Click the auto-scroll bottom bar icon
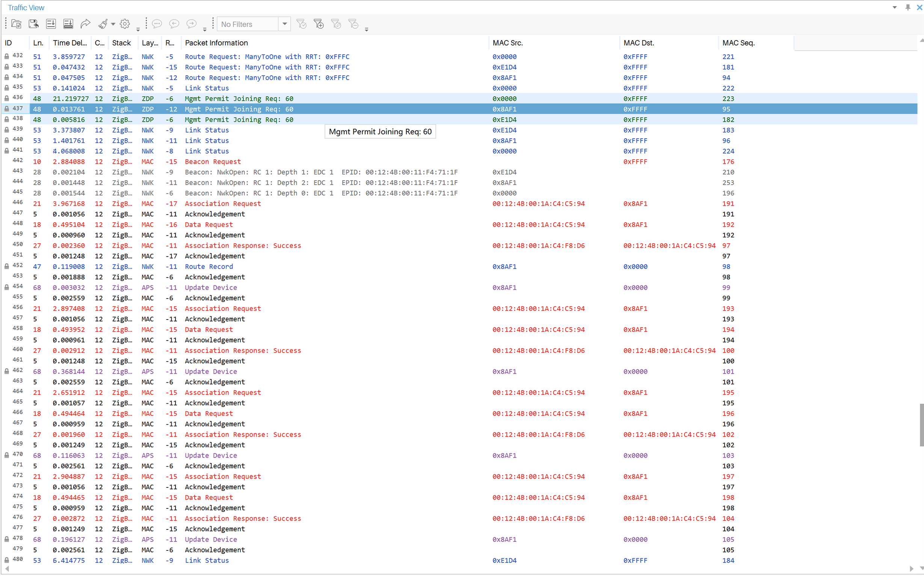This screenshot has width=924, height=576. click(x=68, y=24)
